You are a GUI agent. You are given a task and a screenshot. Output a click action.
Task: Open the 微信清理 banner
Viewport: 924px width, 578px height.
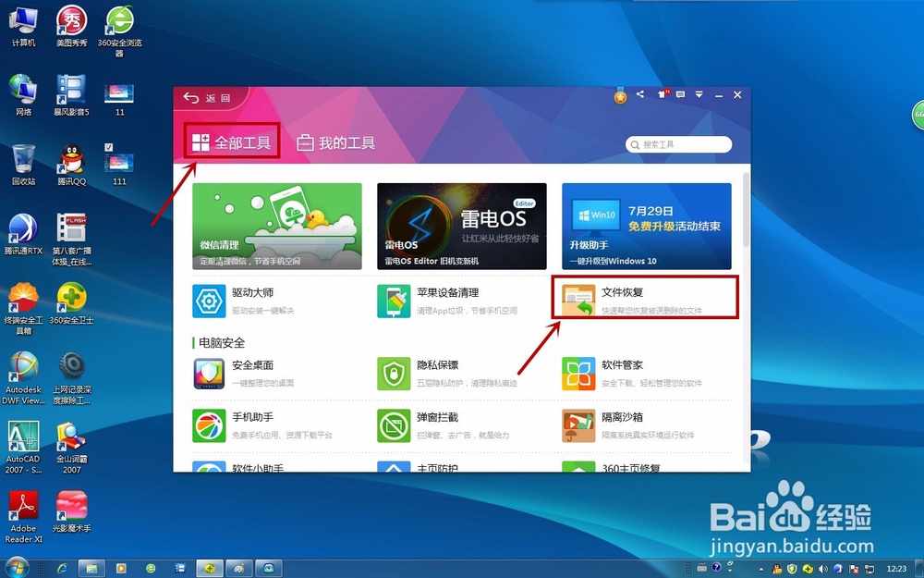[277, 226]
